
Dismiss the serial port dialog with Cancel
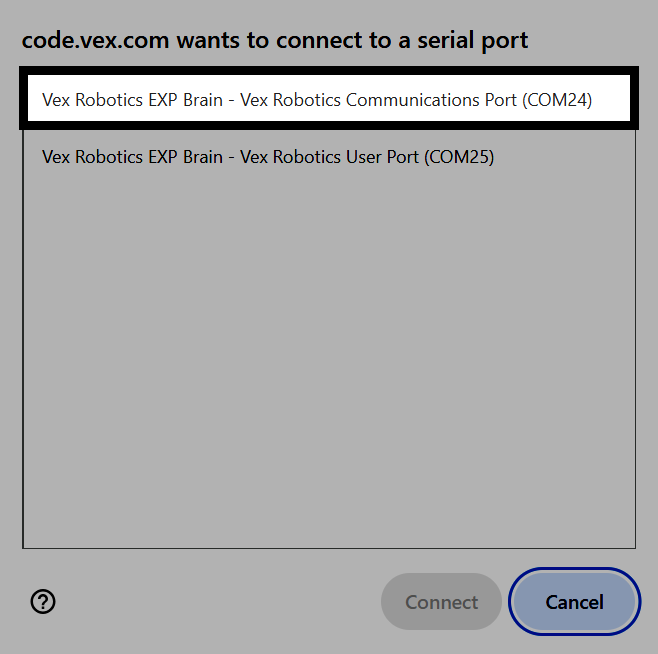(574, 602)
